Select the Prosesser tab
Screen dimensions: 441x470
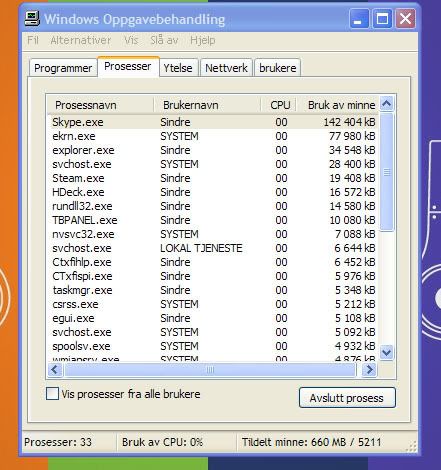128,66
